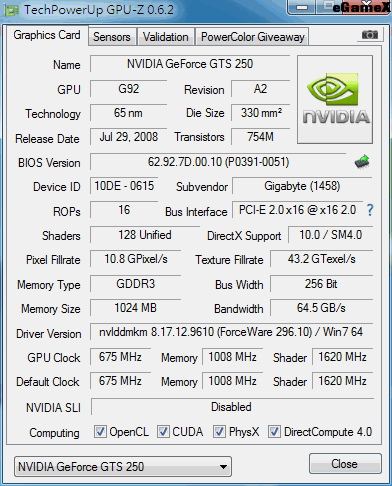Screen dimensions: 392x486
Task: Minimize the GPU-Z window
Action: click(x=302, y=7)
